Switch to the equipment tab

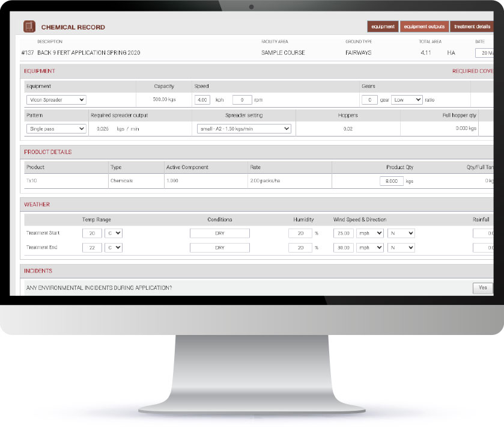tap(383, 27)
